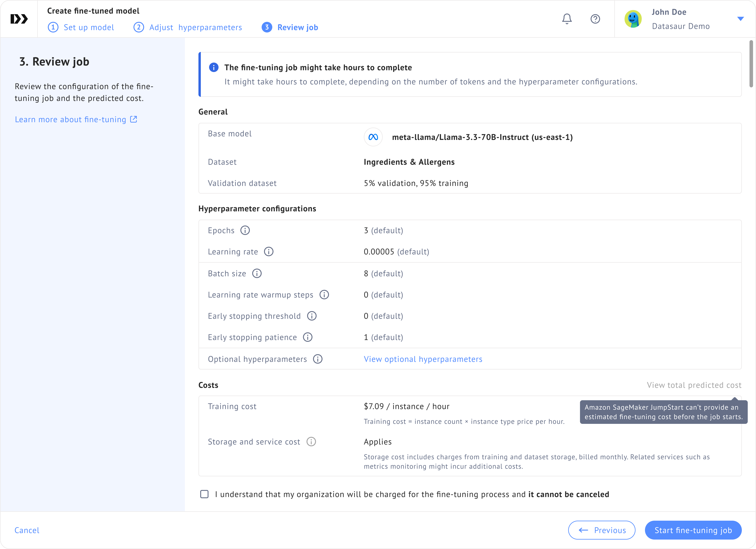
Task: Expand the John Doe account dropdown arrow
Action: coord(740,19)
